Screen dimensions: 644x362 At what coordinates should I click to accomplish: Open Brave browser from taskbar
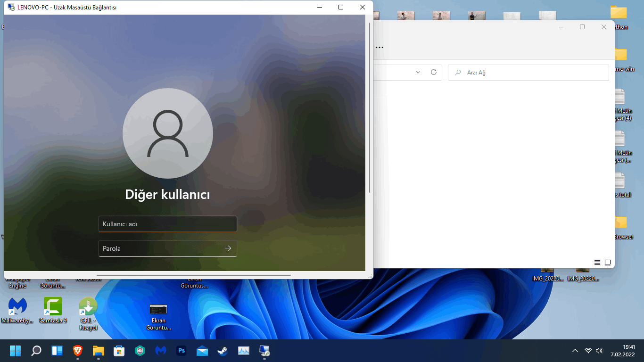point(78,351)
